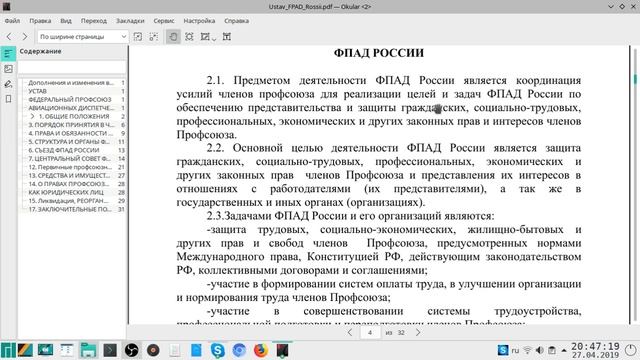The height and width of the screenshot is (360, 640).
Task: Expand the '1. ОБЩИЕ ПОЛОЖЕНИЯ' tree node arrow
Action: click(x=32, y=116)
